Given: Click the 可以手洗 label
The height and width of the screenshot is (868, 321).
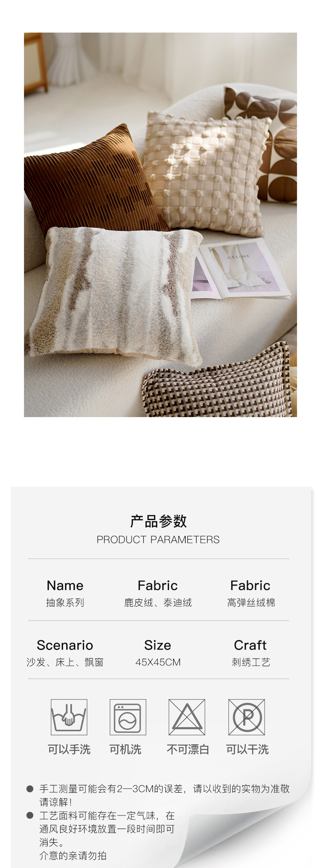Looking at the screenshot, I should pyautogui.click(x=69, y=749).
